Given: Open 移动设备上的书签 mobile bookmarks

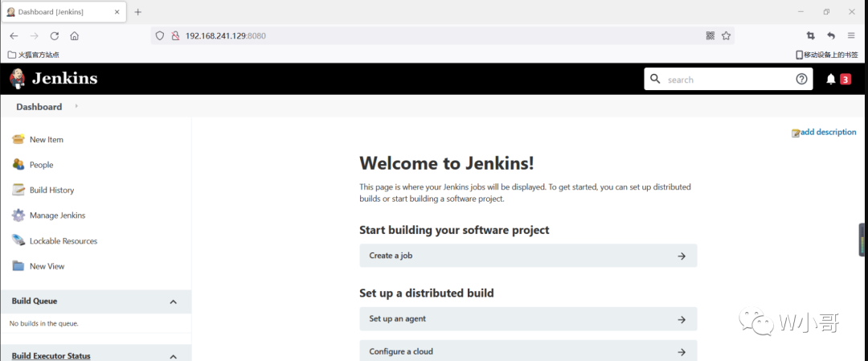Looking at the screenshot, I should 827,55.
